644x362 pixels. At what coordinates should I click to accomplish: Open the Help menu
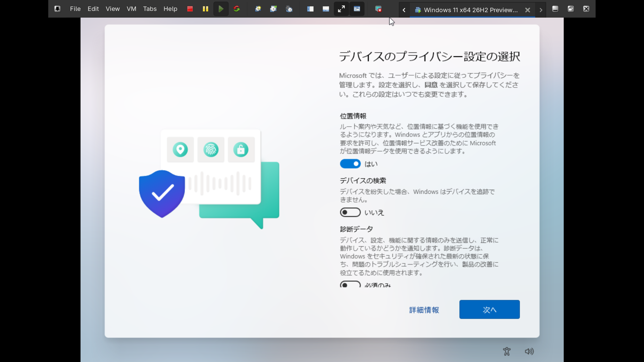[170, 9]
